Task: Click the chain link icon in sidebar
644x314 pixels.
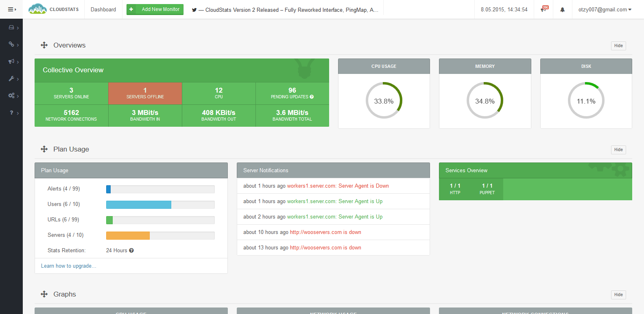Action: point(11,44)
